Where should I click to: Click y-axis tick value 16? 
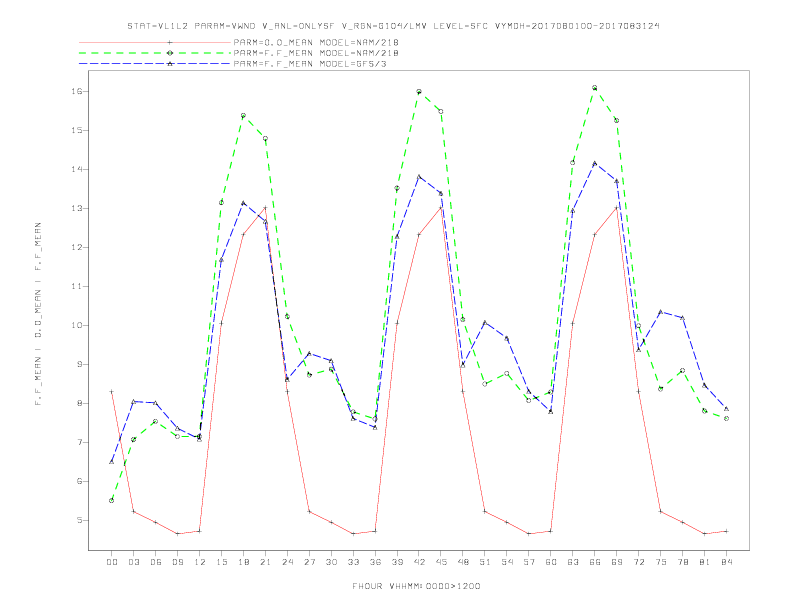[x=77, y=91]
